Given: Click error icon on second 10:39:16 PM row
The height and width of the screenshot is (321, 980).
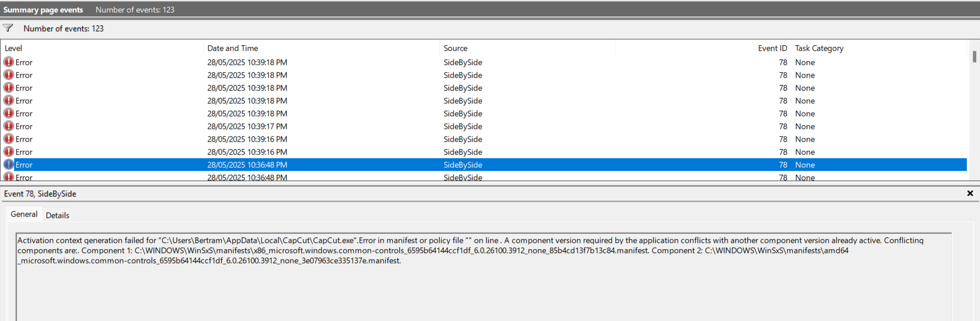Looking at the screenshot, I should coord(9,152).
